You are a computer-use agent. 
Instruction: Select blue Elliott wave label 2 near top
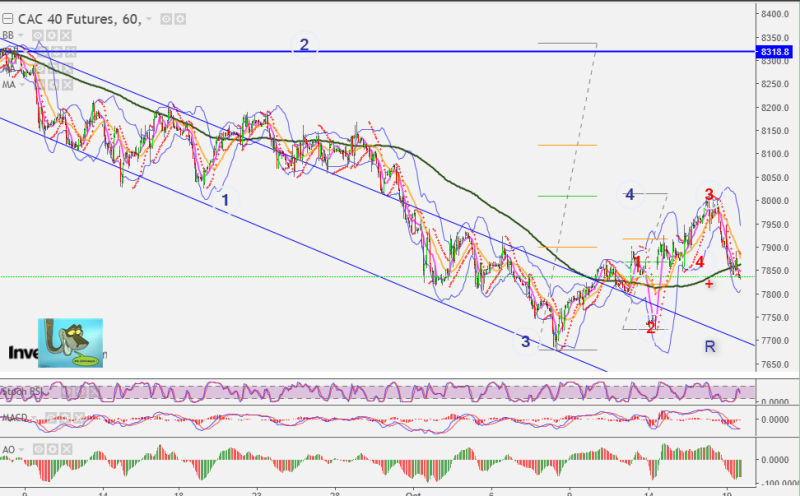click(x=304, y=45)
